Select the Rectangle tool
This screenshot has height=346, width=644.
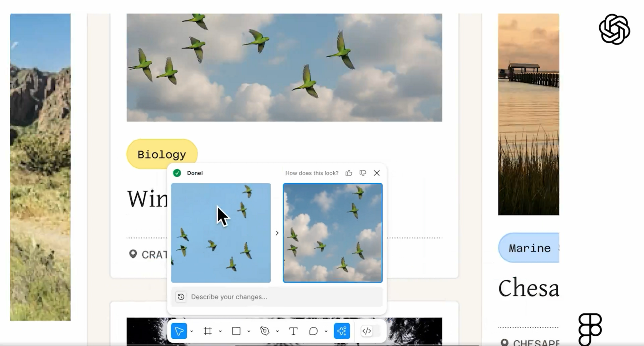[x=237, y=331]
